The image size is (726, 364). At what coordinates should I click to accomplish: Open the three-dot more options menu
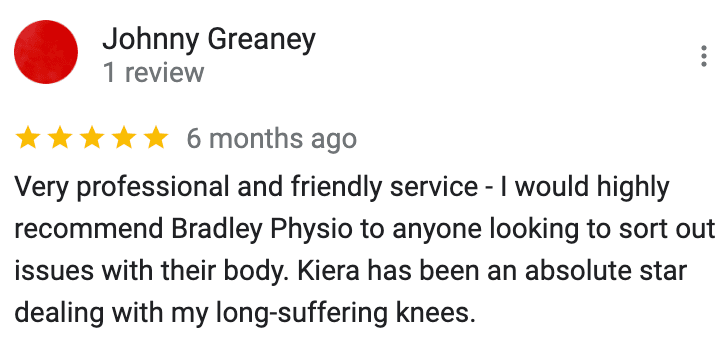(703, 56)
